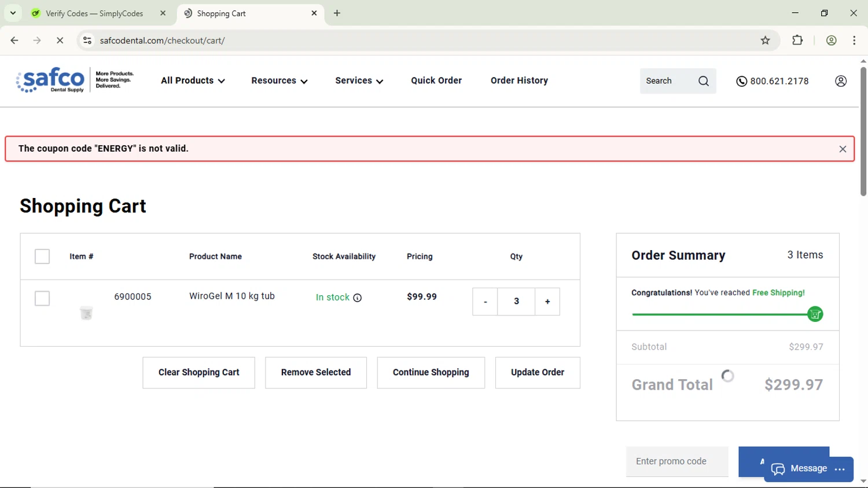The width and height of the screenshot is (868, 488).
Task: Click the browser back arrow
Action: click(14, 41)
